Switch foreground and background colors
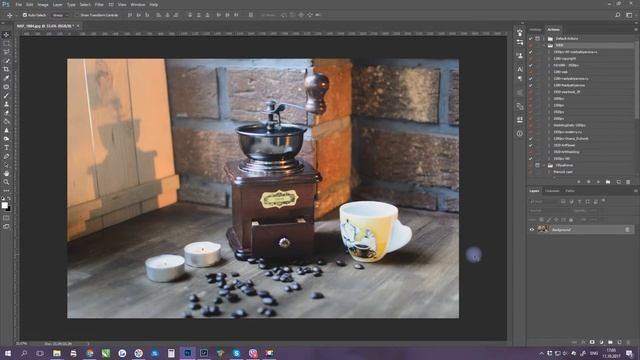This screenshot has width=640, height=360. pyautogui.click(x=9, y=199)
